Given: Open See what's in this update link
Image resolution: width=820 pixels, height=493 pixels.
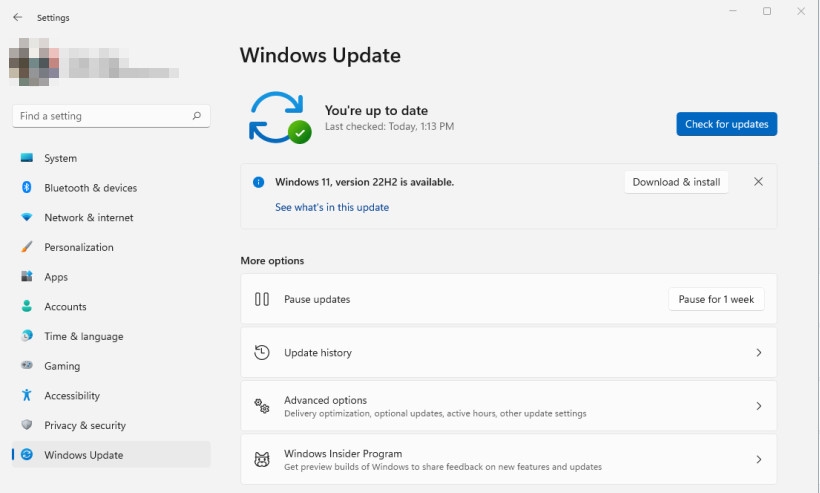Looking at the screenshot, I should coord(332,207).
